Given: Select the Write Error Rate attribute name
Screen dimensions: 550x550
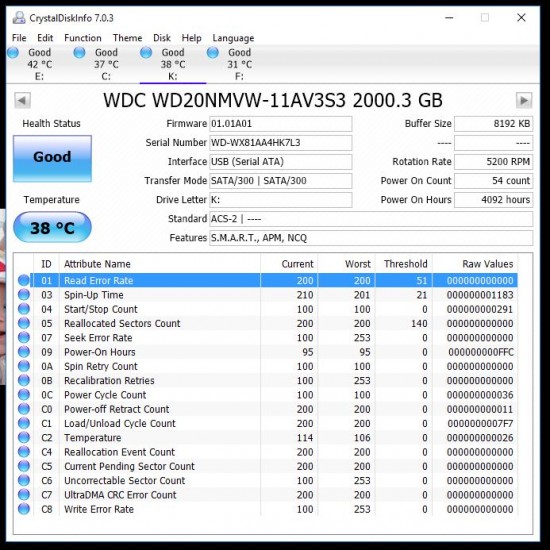Looking at the screenshot, I should click(x=99, y=509).
